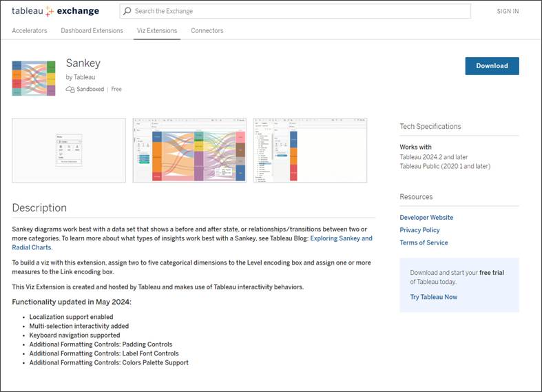The image size is (542, 392).
Task: Select the Viz Extensions tab
Action: pyautogui.click(x=157, y=30)
